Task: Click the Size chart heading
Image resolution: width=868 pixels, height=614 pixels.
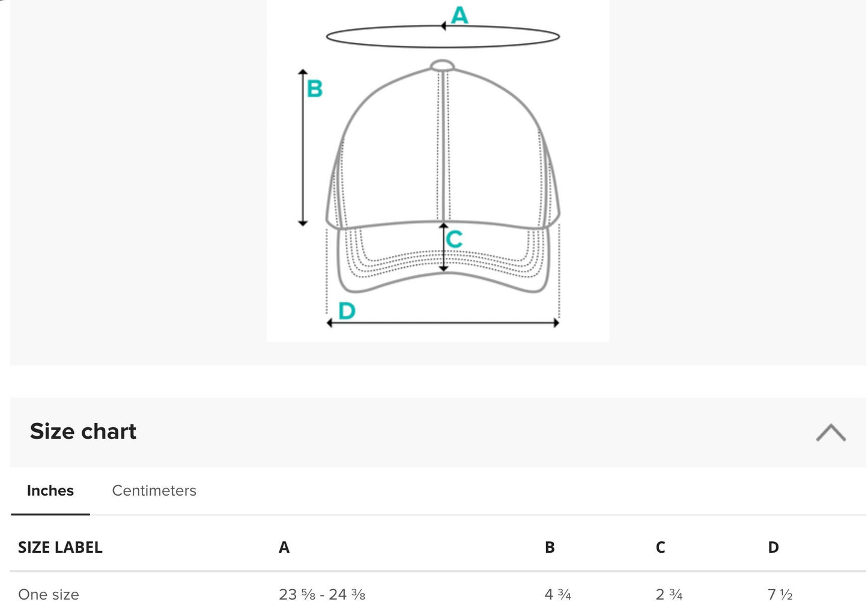Action: point(83,431)
